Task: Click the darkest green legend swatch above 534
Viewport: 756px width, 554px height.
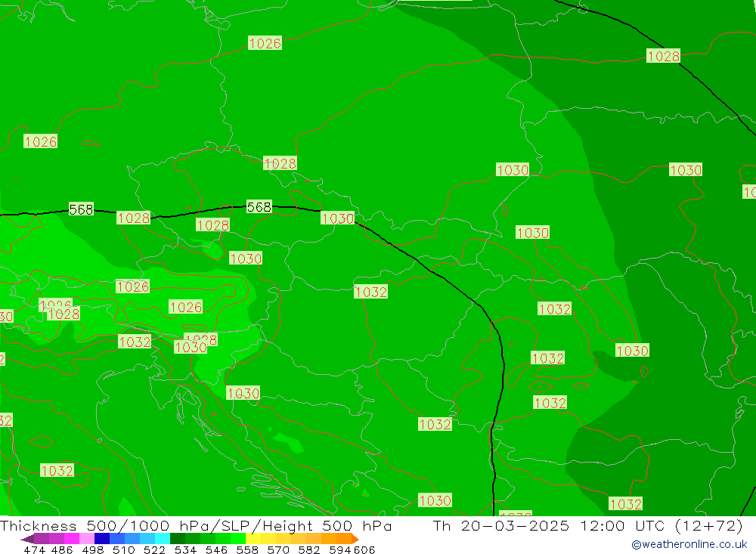Action: [178, 539]
